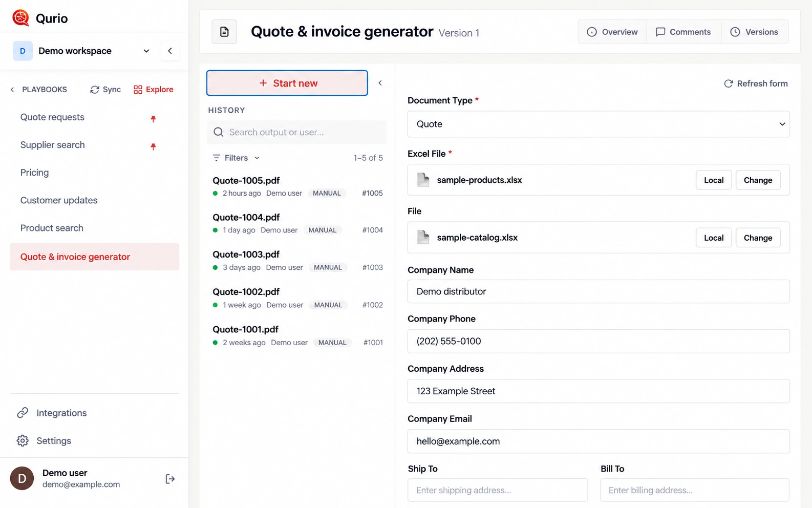Click the Bill To address field

[x=695, y=490]
